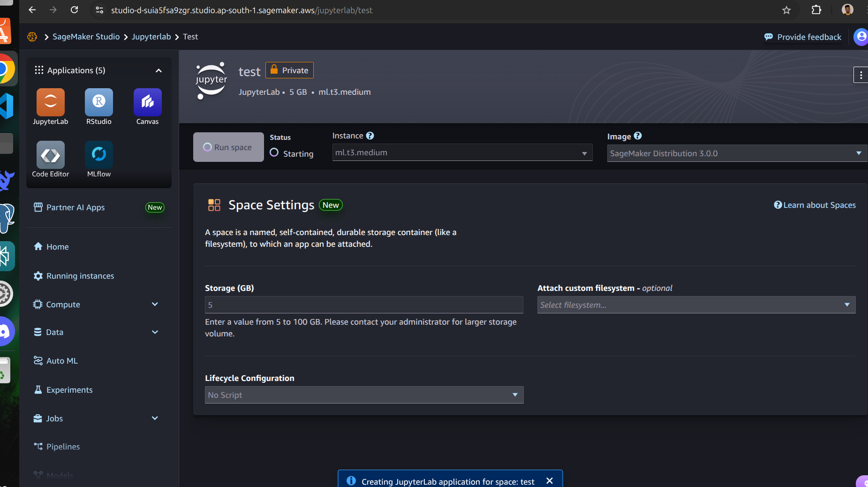This screenshot has height=487, width=868.
Task: Open the RStudio application icon
Action: click(99, 102)
